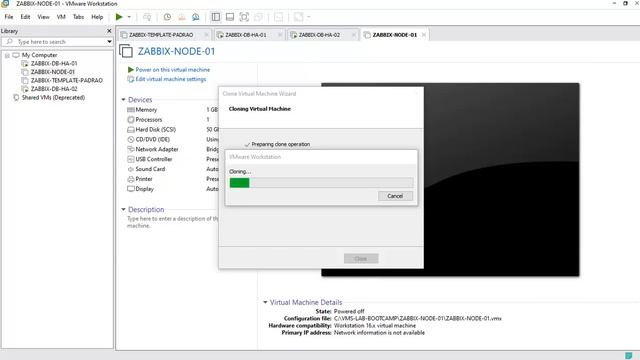Click the green Power On play toolbar button

pyautogui.click(x=119, y=17)
